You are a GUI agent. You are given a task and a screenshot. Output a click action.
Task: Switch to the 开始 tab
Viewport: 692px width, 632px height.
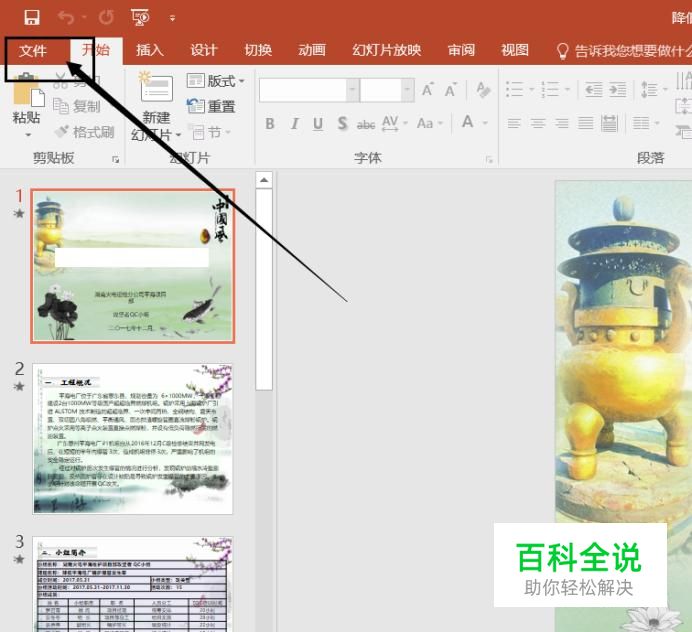[96, 50]
